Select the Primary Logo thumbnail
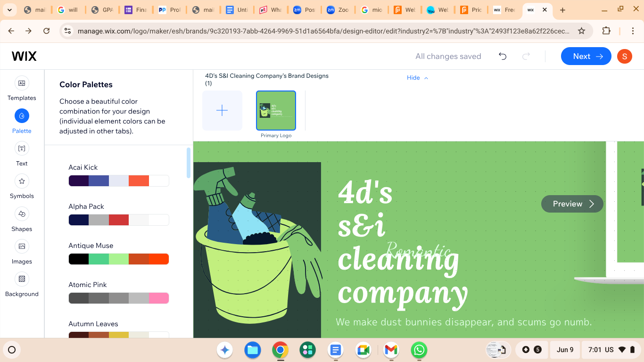The image size is (644, 362). pos(276,111)
